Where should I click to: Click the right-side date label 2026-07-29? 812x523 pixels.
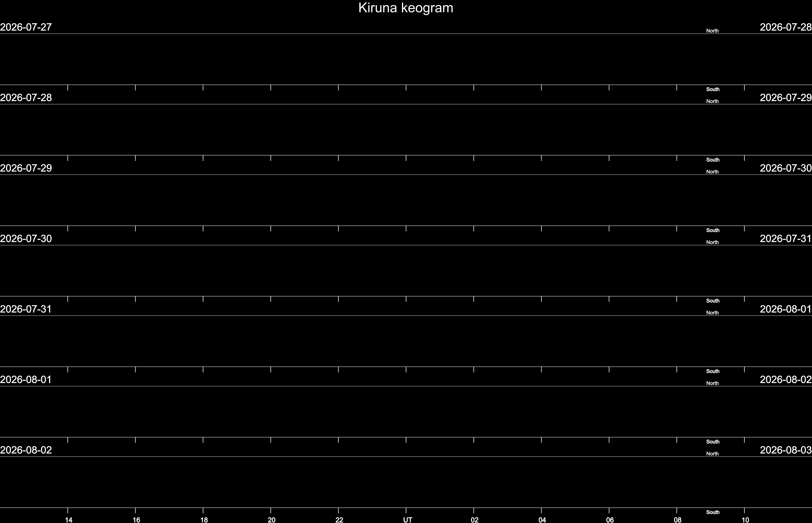click(786, 98)
